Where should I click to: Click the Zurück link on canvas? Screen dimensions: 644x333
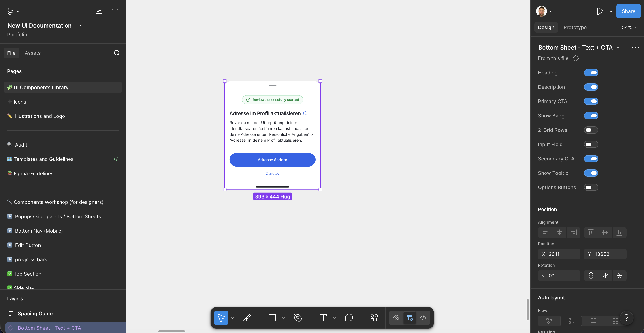[272, 173]
